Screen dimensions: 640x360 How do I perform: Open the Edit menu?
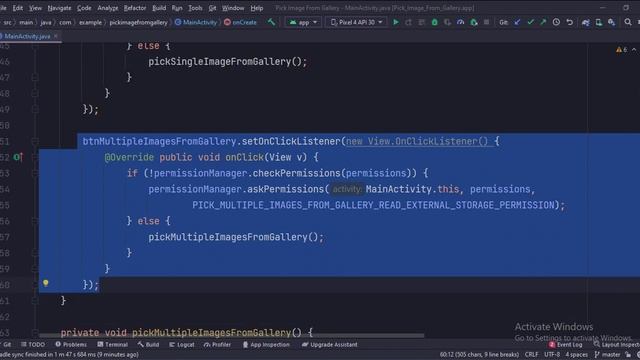click(18, 8)
